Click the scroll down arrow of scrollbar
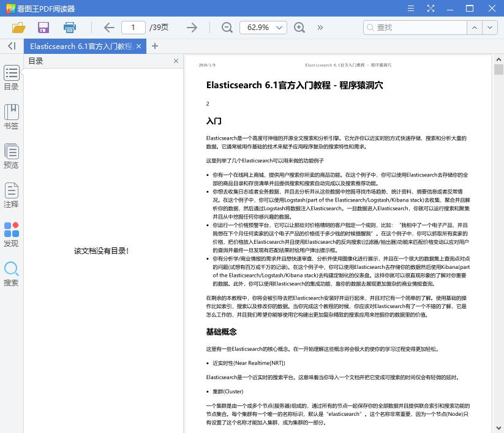The height and width of the screenshot is (433, 504). pos(498,428)
